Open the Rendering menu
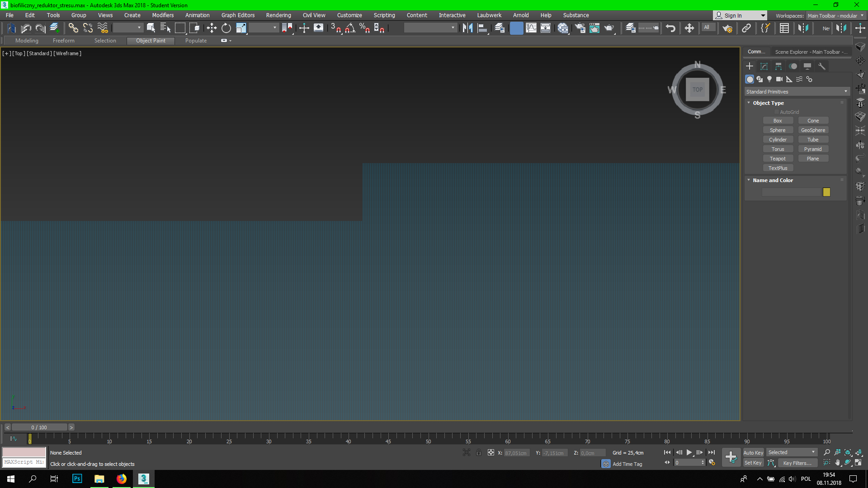This screenshot has height=488, width=868. [278, 15]
